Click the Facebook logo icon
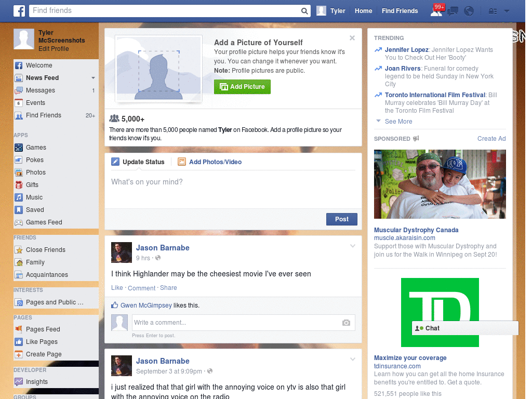This screenshot has width=532, height=399. [x=19, y=10]
